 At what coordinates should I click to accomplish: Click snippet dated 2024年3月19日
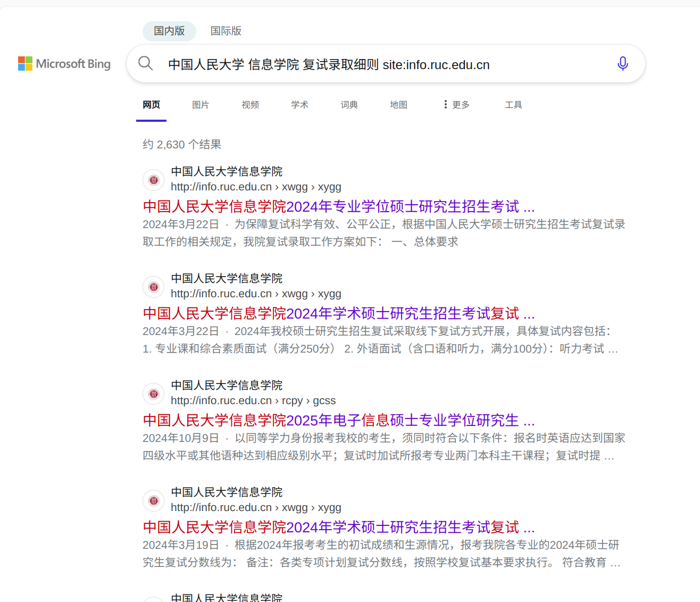tap(382, 554)
